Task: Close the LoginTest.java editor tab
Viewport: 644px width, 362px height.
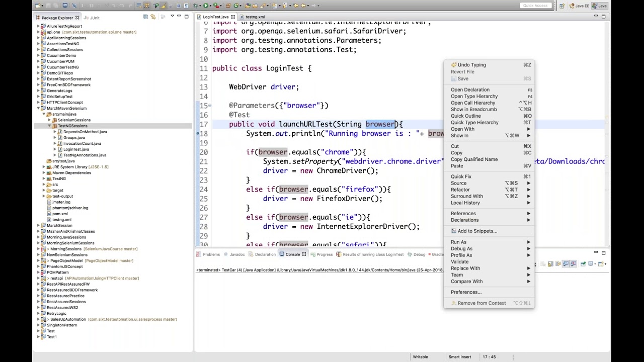Action: click(x=233, y=17)
